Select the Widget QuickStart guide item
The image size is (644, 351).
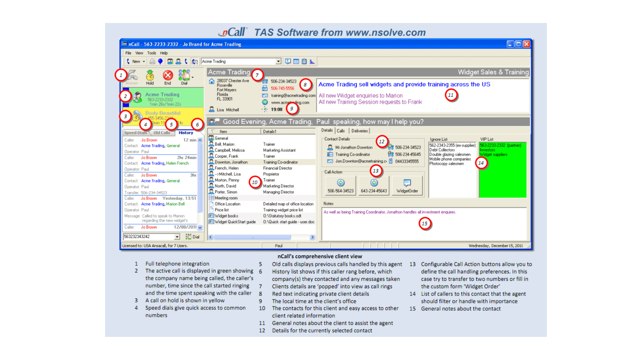262,222
